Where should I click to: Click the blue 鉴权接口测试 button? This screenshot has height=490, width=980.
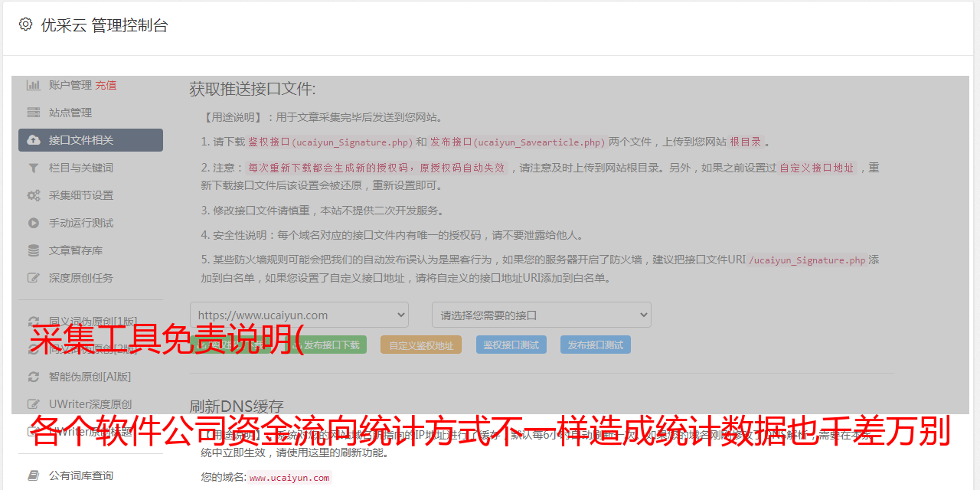pos(511,345)
